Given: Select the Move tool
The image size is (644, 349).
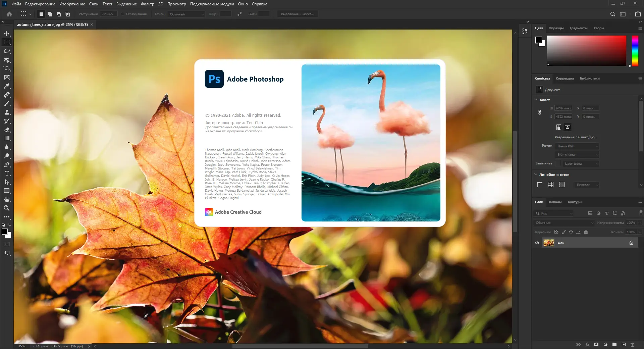Looking at the screenshot, I should tap(7, 34).
